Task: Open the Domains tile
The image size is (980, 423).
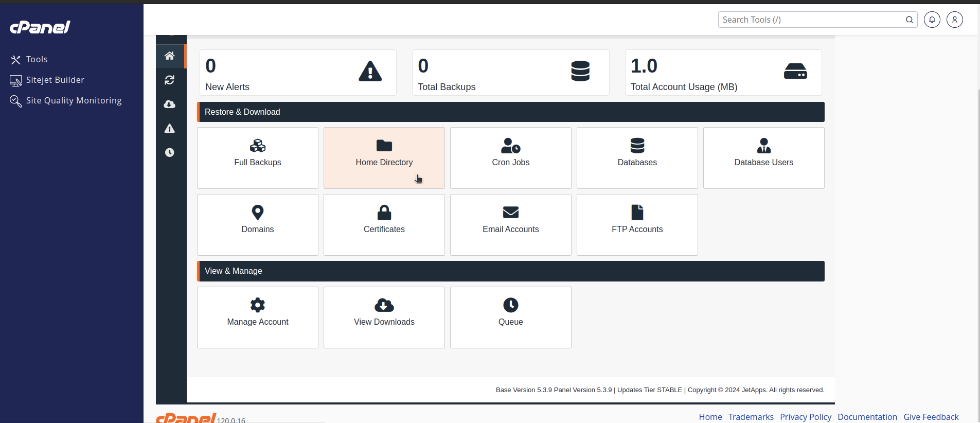Action: (x=258, y=225)
